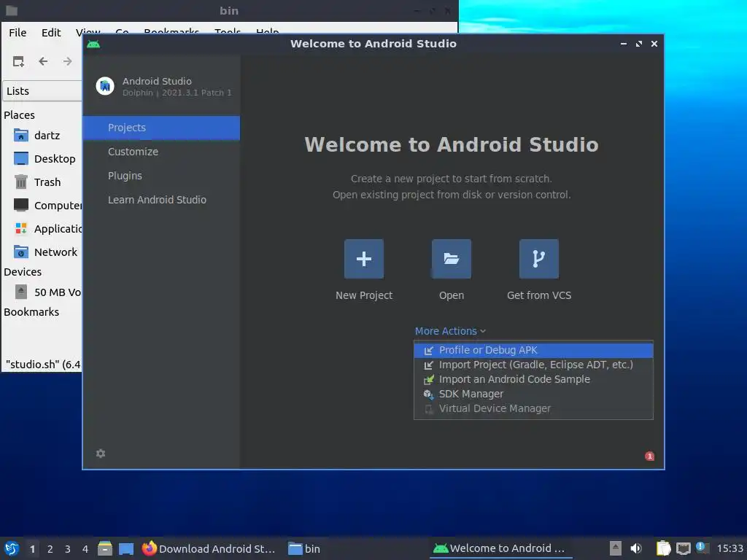This screenshot has width=747, height=560.
Task: Click the Devices heading in file manager
Action: coord(23,272)
